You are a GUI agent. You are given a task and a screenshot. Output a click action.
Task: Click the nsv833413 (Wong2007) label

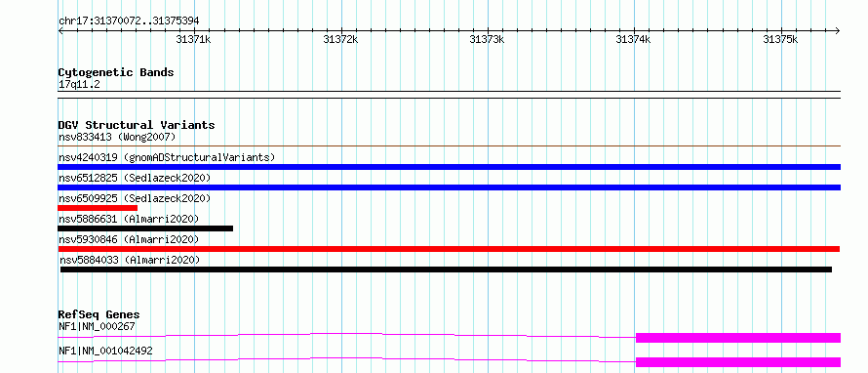point(117,137)
